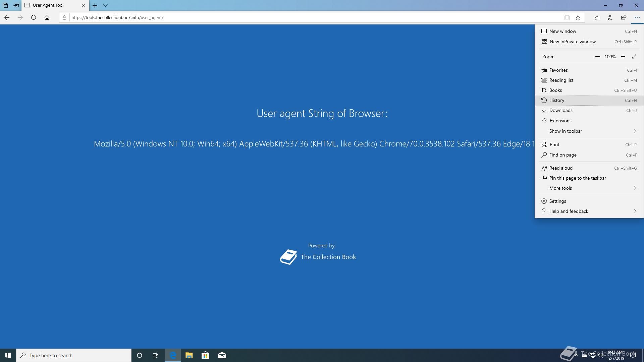Open History from the menu

(557, 100)
